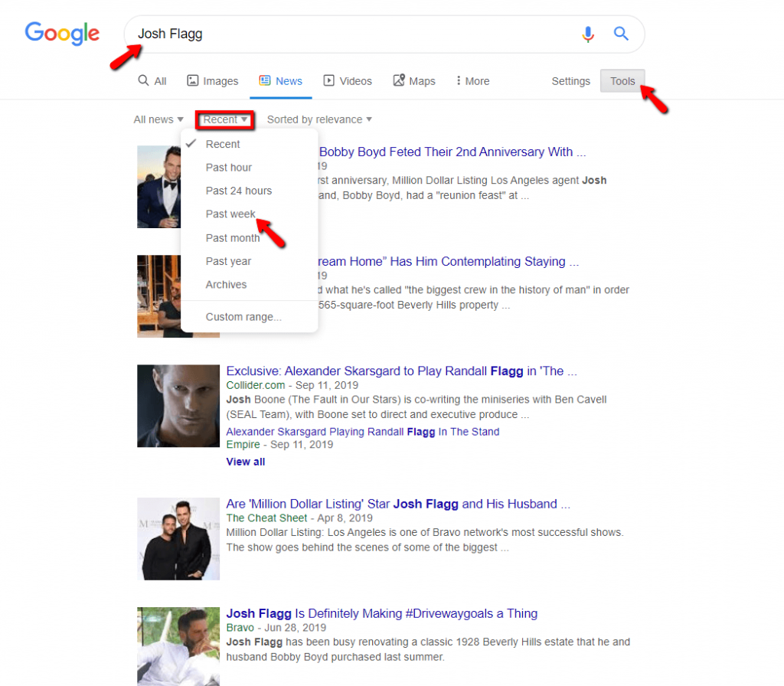Click The Cheat Sheet source name
784x686 pixels.
pos(266,518)
